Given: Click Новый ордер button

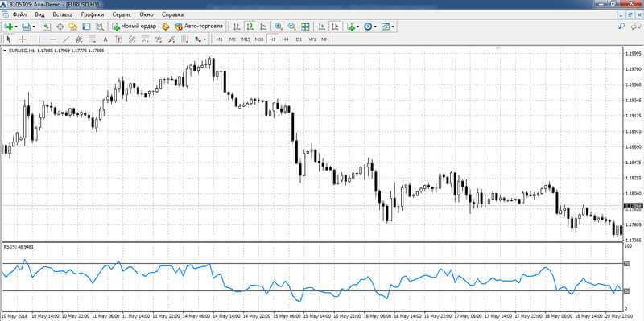Looking at the screenshot, I should [134, 27].
